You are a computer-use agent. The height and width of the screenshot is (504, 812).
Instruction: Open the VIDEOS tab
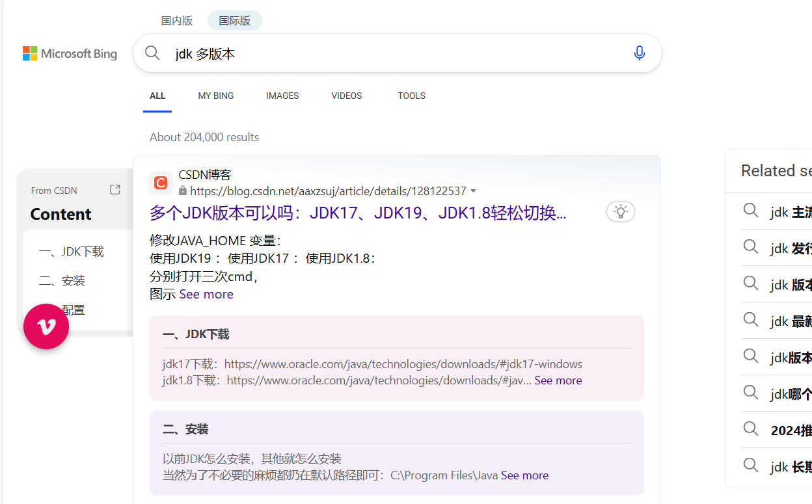coord(347,96)
